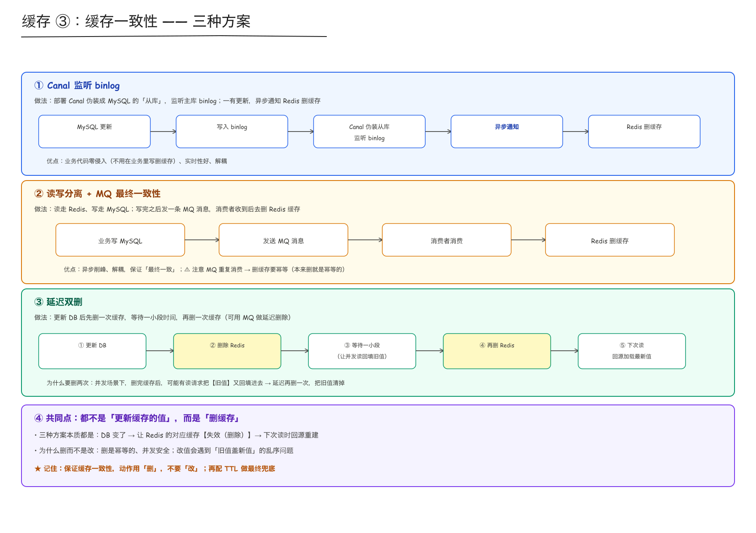Image resolution: width=756 pixels, height=533 pixels.
Task: Select bullet 三种方案本质都是：DB 变了
Action: coord(176,435)
